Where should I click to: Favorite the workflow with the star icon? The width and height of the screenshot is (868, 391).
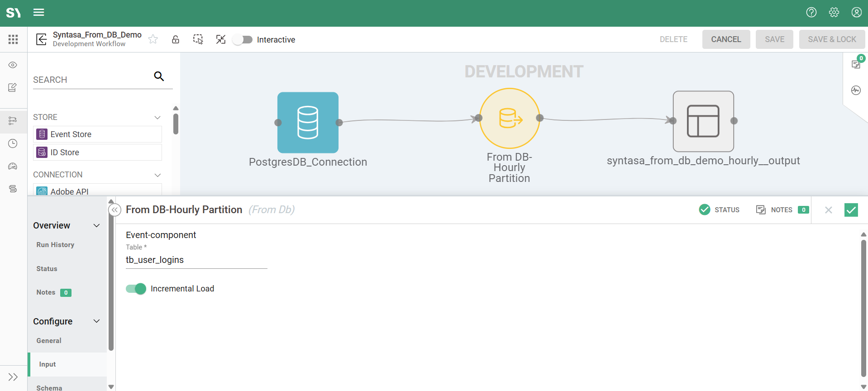[x=153, y=39]
